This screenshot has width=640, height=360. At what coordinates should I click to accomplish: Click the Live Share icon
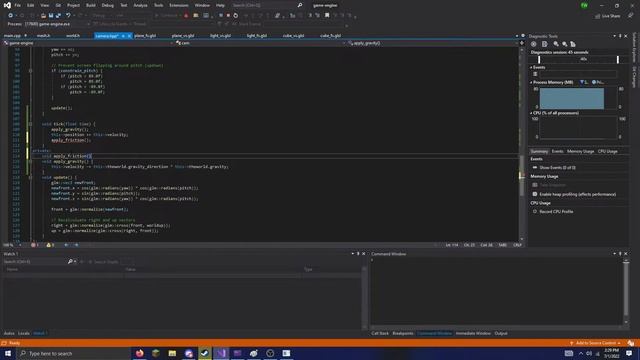(x=598, y=16)
